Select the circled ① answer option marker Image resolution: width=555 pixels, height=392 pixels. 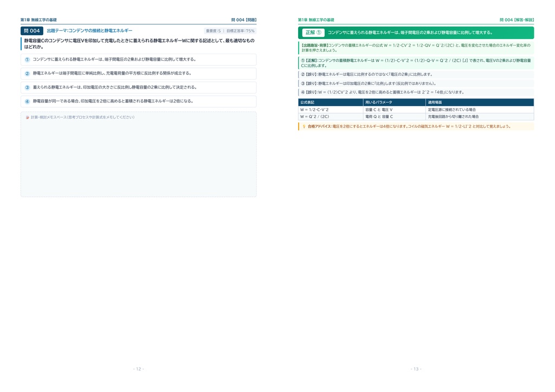pyautogui.click(x=27, y=60)
